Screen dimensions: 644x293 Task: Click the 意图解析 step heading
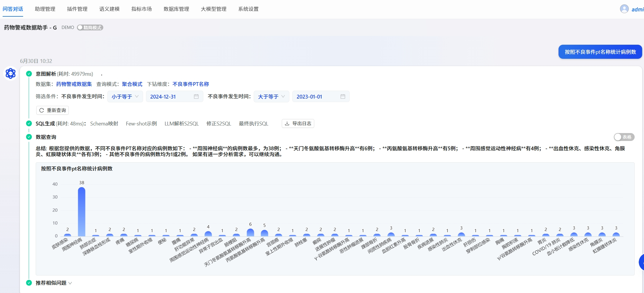point(46,74)
